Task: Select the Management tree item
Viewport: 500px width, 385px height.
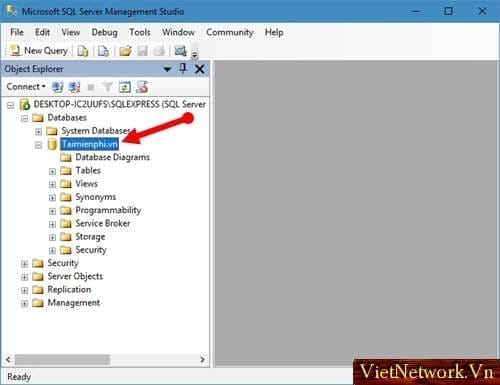Action: tap(73, 303)
